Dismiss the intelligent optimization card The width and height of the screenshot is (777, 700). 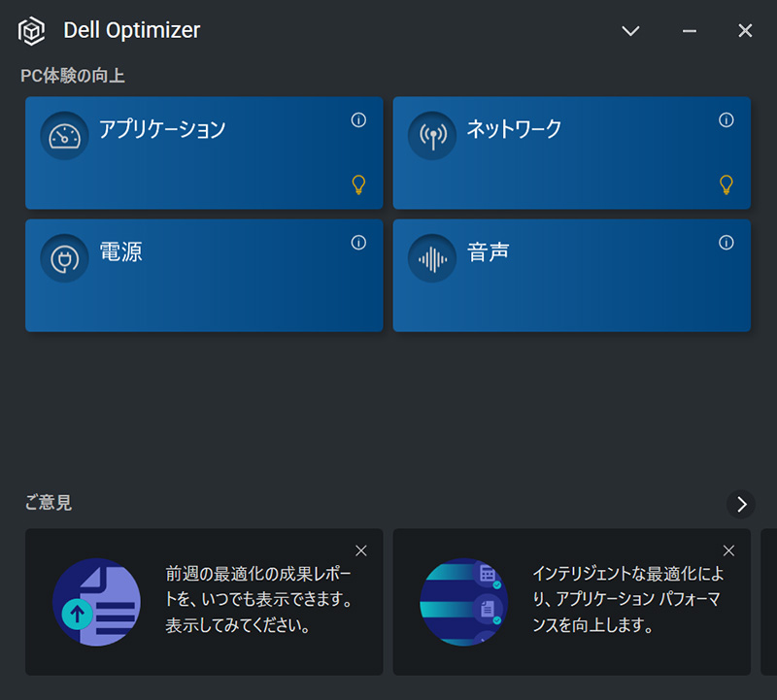click(728, 550)
